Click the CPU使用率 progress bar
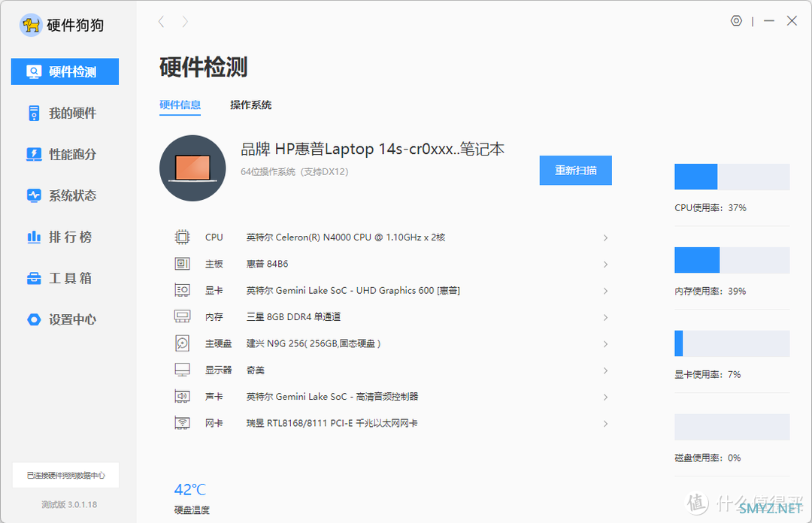The height and width of the screenshot is (523, 812). pos(732,177)
